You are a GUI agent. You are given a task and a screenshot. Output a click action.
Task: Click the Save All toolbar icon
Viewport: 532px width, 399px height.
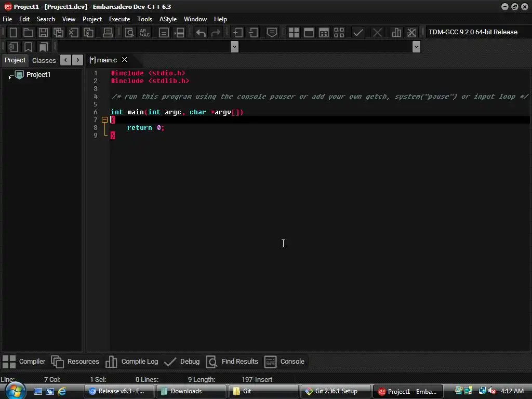pos(58,32)
